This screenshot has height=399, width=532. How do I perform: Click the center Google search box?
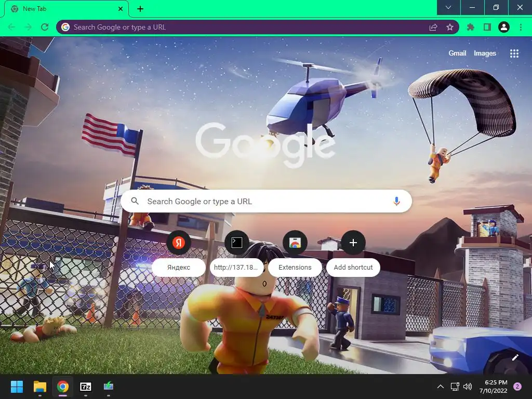(x=267, y=201)
